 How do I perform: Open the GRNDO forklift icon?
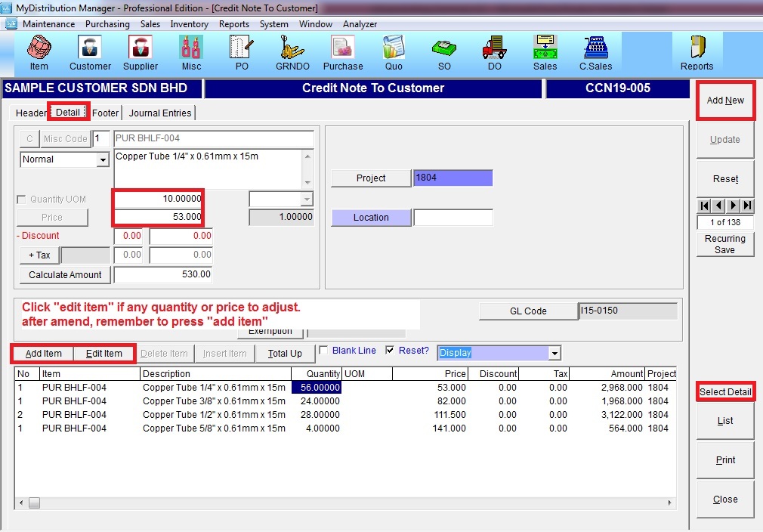coord(292,52)
